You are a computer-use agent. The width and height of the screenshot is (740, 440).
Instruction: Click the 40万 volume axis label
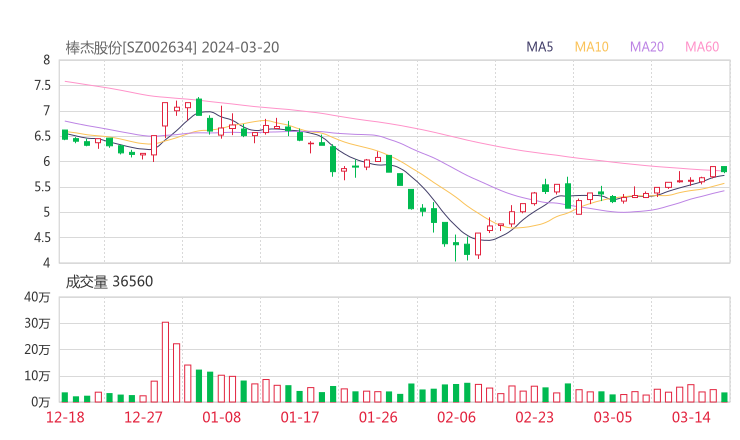[37, 297]
